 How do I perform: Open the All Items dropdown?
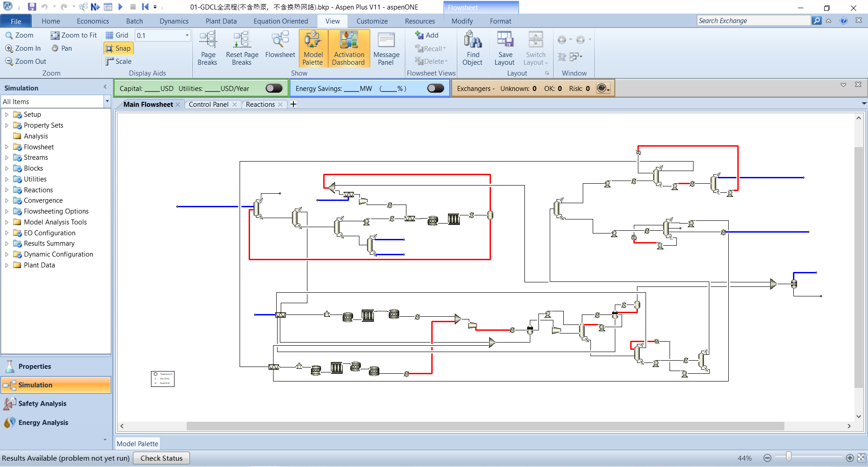(107, 101)
